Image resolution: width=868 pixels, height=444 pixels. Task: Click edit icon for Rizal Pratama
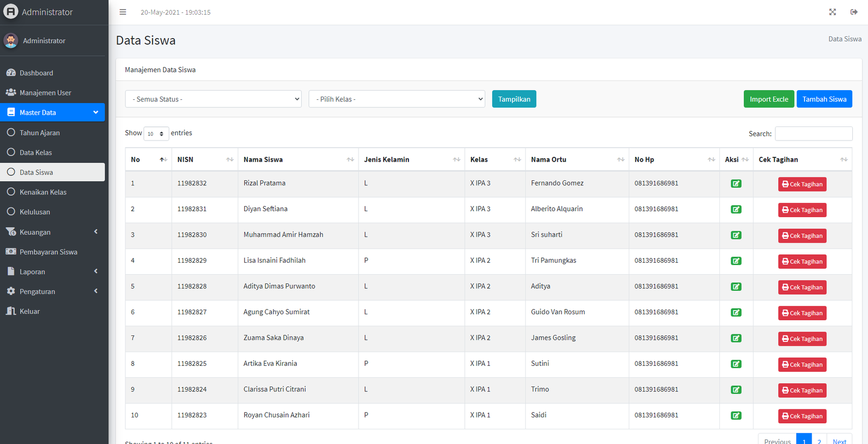736,183
